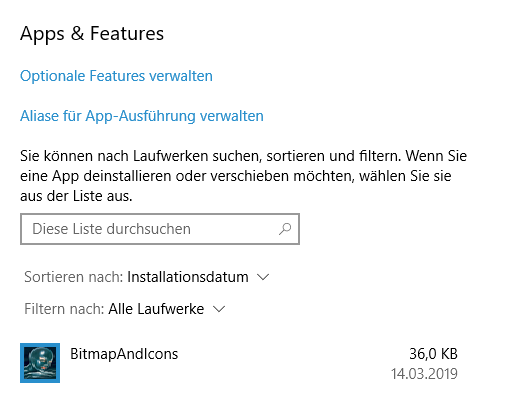Click the Apps & Features heading
This screenshot has width=513, height=394.
[92, 34]
